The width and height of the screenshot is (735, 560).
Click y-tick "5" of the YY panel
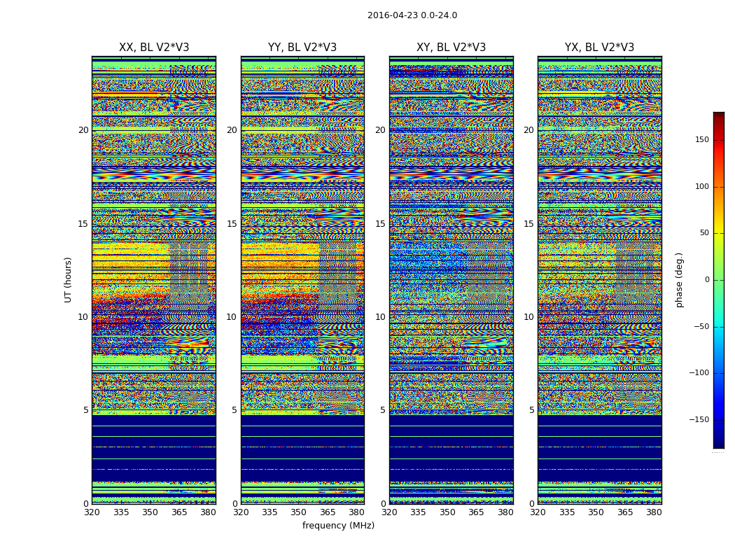pyautogui.click(x=234, y=410)
